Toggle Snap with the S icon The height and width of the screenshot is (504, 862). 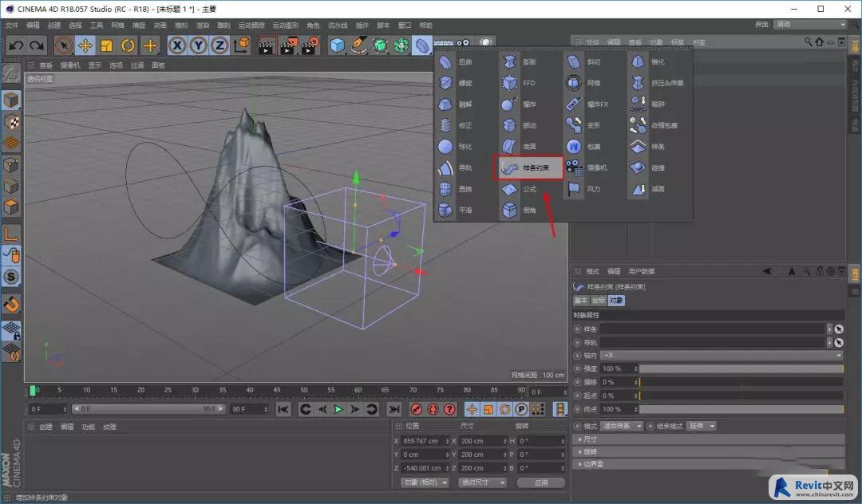[11, 277]
